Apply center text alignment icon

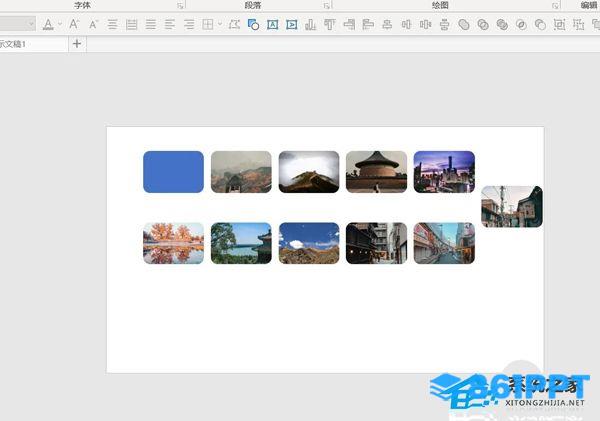pos(112,24)
